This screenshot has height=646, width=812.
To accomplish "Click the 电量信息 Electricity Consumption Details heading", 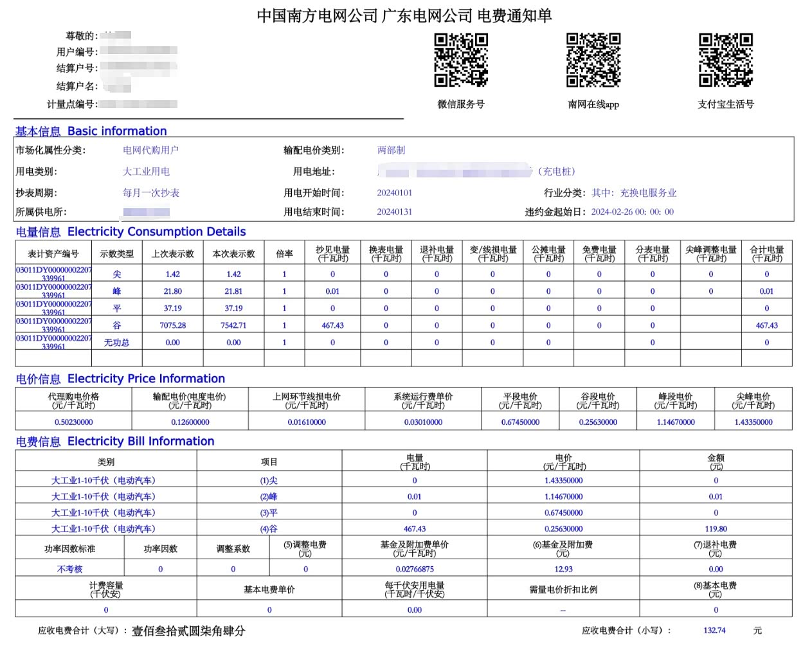I will tap(131, 232).
